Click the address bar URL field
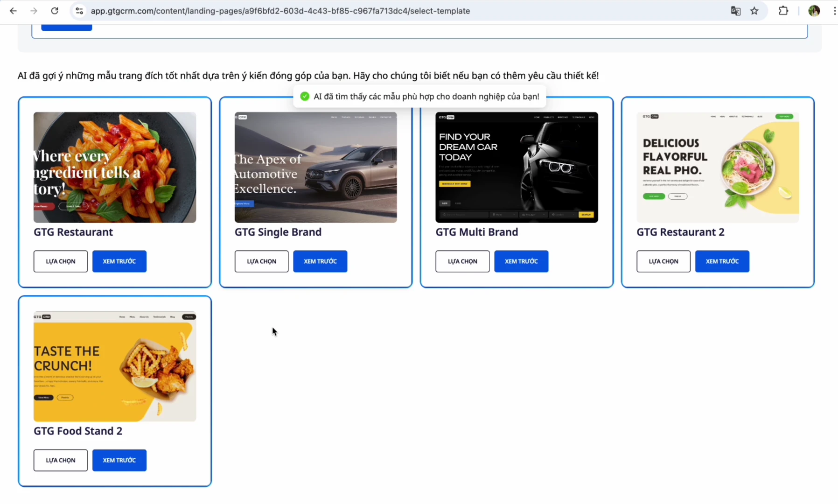The height and width of the screenshot is (504, 838). point(280,11)
